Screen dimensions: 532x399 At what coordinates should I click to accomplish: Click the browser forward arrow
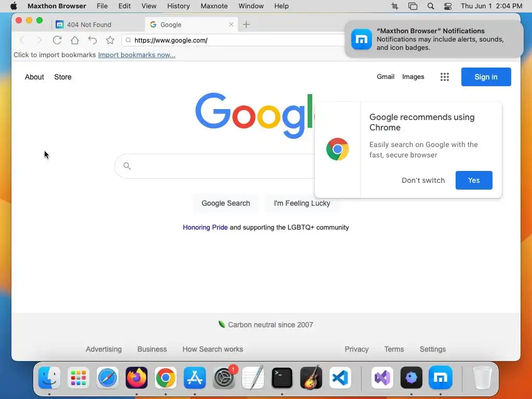(x=39, y=41)
